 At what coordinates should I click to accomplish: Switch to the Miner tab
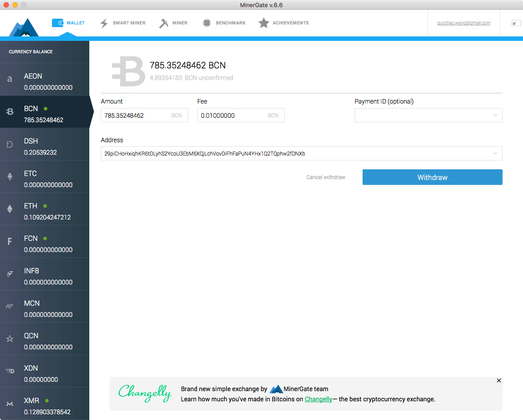click(173, 23)
